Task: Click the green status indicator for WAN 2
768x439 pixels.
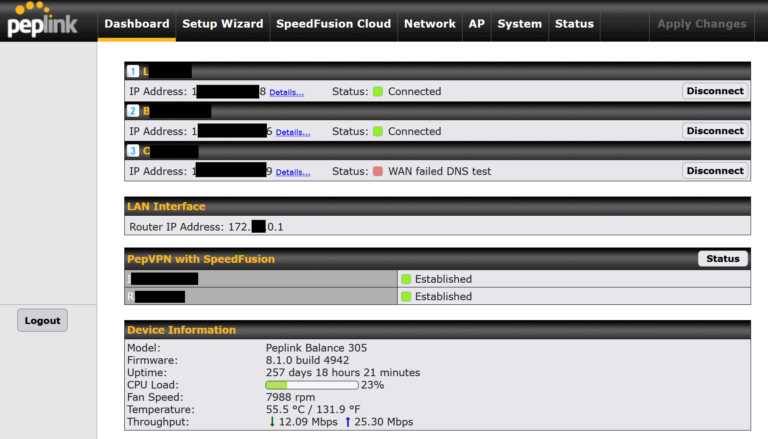Action: (x=378, y=131)
